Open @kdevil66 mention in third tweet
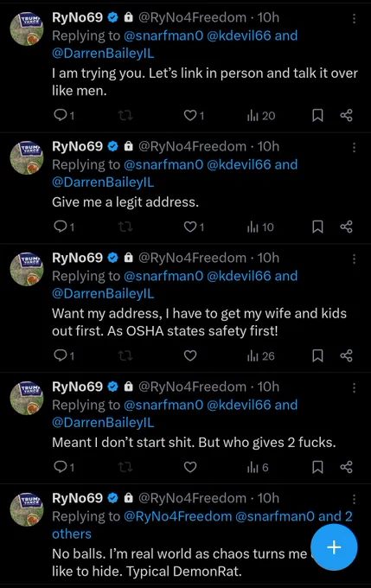The height and width of the screenshot is (588, 371). (239, 276)
